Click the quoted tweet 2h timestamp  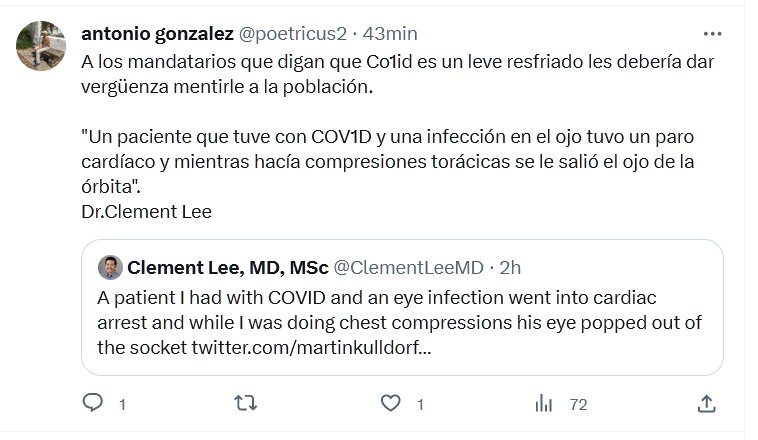(509, 267)
